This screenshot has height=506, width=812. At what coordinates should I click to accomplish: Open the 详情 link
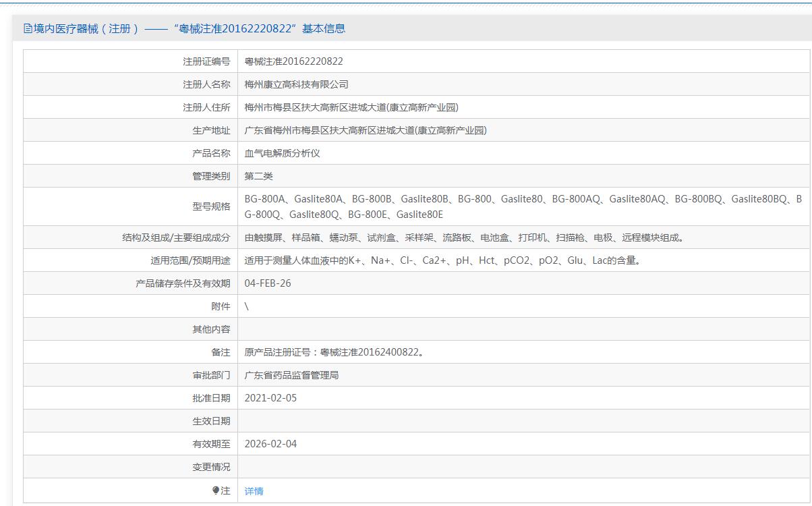[x=254, y=491]
